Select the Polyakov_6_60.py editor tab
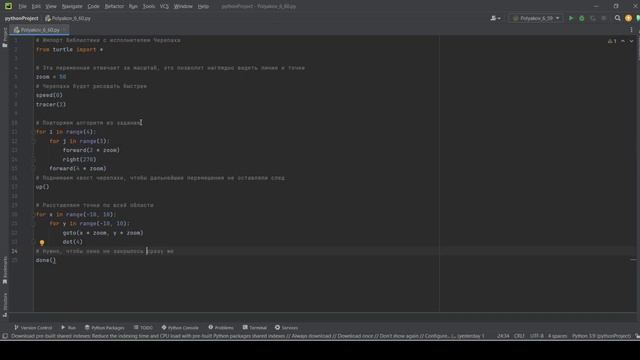 point(40,30)
